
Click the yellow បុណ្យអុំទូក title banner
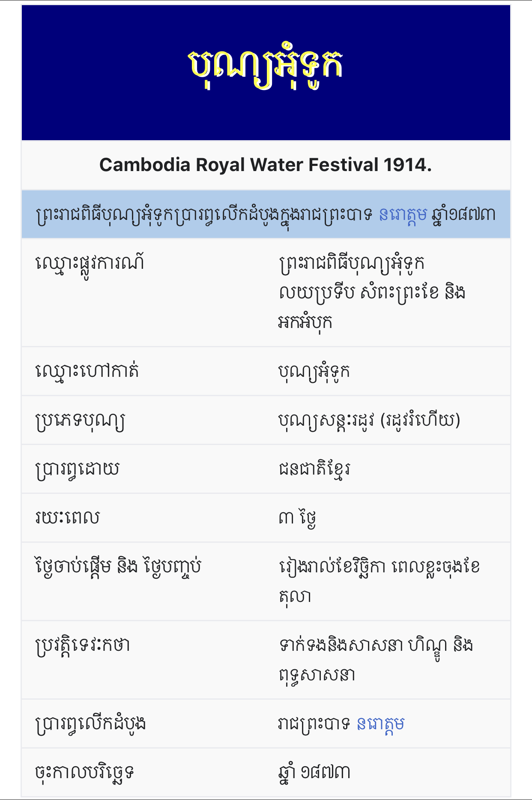(x=266, y=68)
